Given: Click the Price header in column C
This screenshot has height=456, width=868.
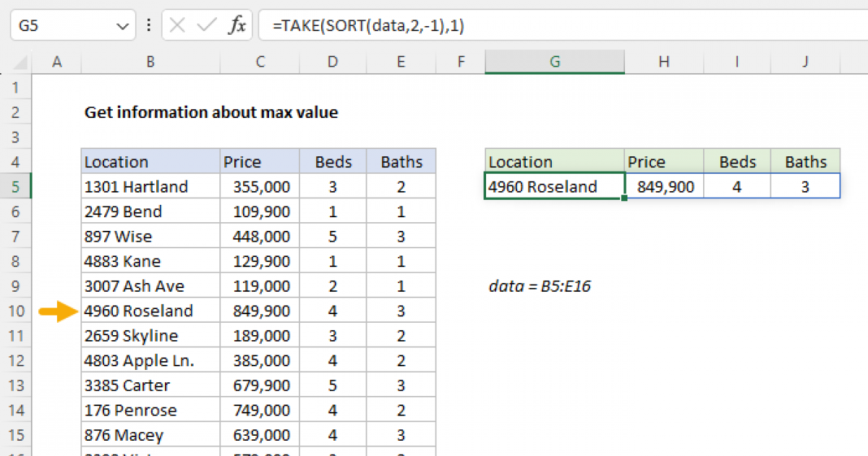Looking at the screenshot, I should (260, 162).
